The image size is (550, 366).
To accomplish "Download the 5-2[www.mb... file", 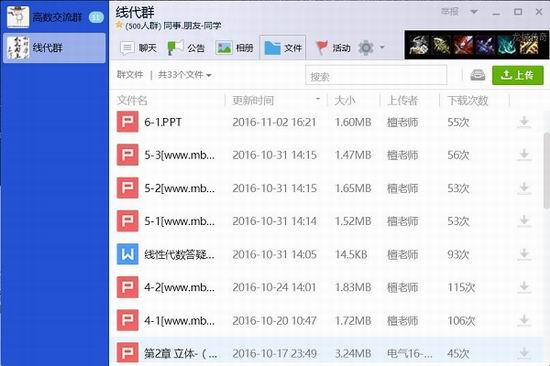I will [x=524, y=188].
